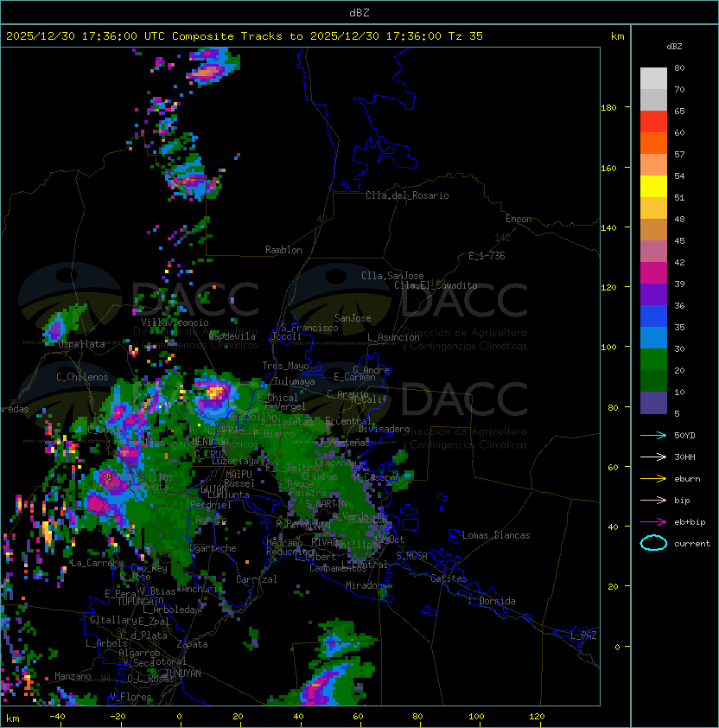Viewport: 719px width, 728px height.
Task: Click the Clla.El_Cavadito place label
Action: pyautogui.click(x=436, y=285)
